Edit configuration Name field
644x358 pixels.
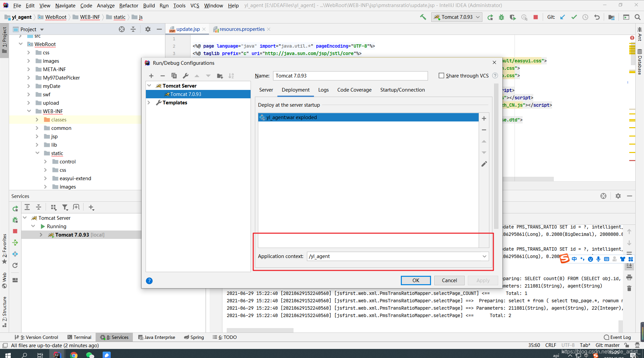tap(350, 76)
